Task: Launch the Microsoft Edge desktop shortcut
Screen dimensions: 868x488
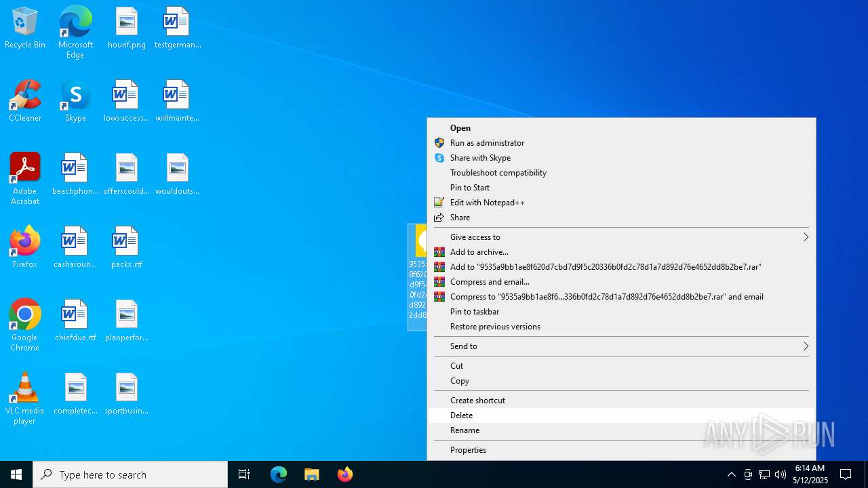Action: pos(75,32)
